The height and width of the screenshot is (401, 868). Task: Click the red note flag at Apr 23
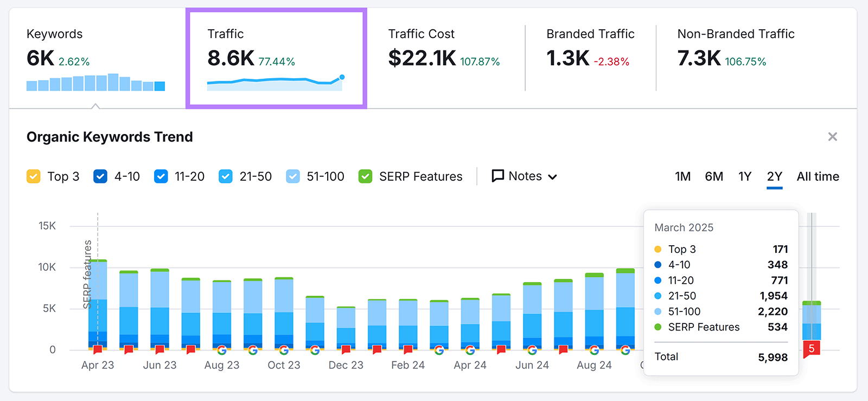(98, 350)
